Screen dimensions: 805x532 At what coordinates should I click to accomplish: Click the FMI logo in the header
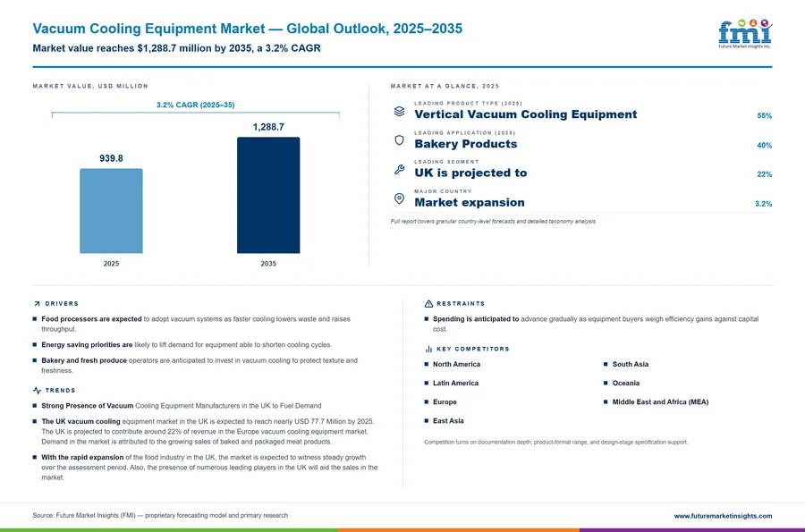[x=745, y=34]
